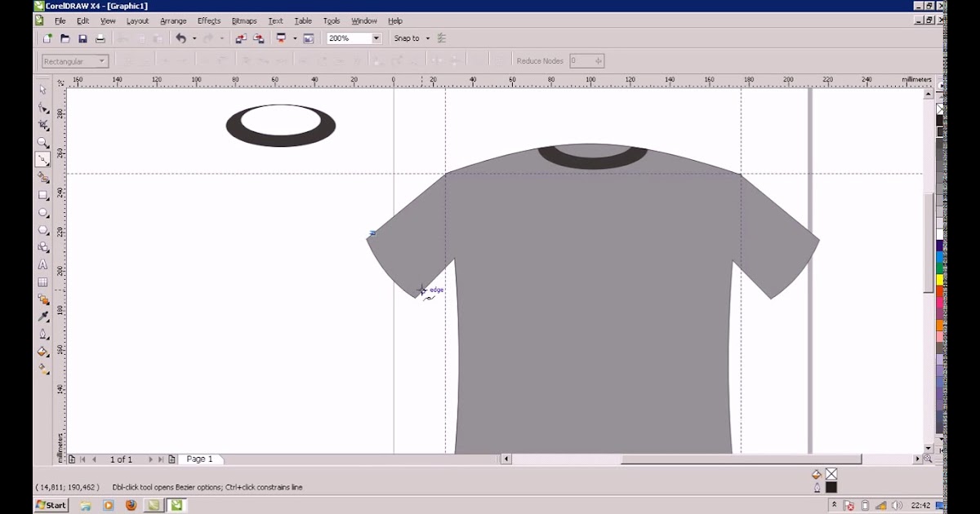Open the View menu
This screenshot has height=514, width=980.
[x=108, y=20]
